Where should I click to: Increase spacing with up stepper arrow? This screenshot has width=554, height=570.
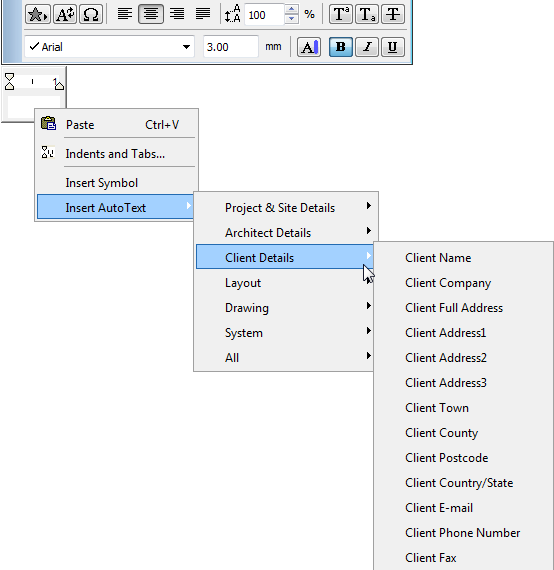point(291,9)
